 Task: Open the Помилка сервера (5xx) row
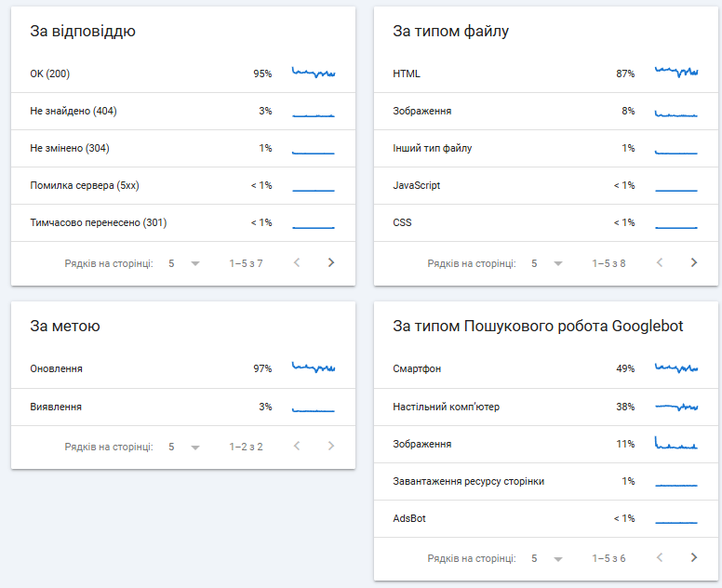tap(182, 185)
